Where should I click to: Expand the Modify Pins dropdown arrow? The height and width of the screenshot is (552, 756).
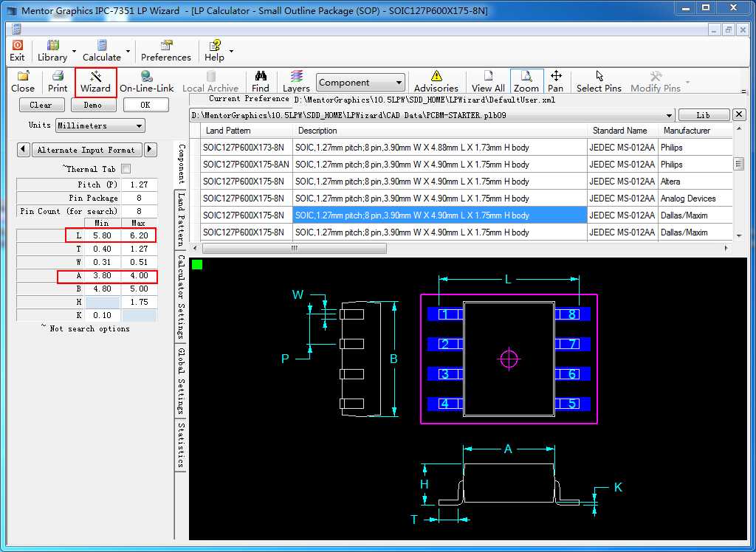[x=687, y=82]
